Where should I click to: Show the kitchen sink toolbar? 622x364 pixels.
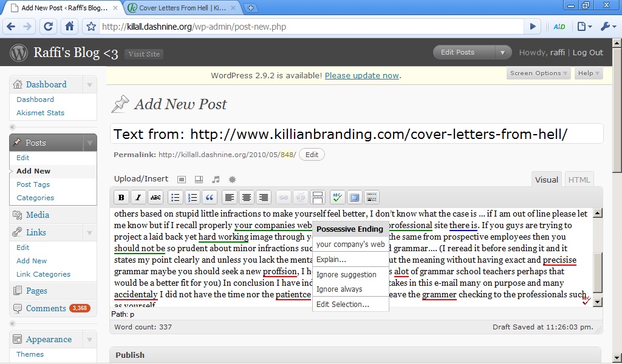372,197
